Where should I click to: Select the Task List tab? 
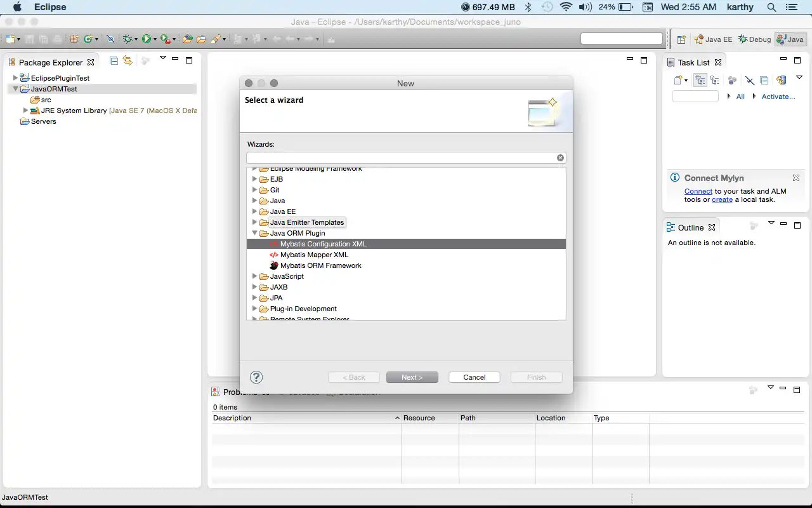click(693, 62)
